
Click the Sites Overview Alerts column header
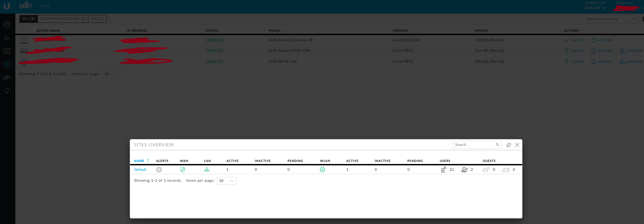pos(162,161)
